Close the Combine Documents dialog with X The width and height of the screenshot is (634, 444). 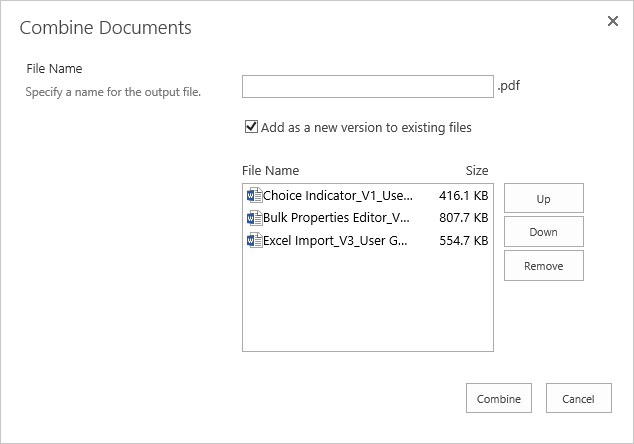pos(613,21)
